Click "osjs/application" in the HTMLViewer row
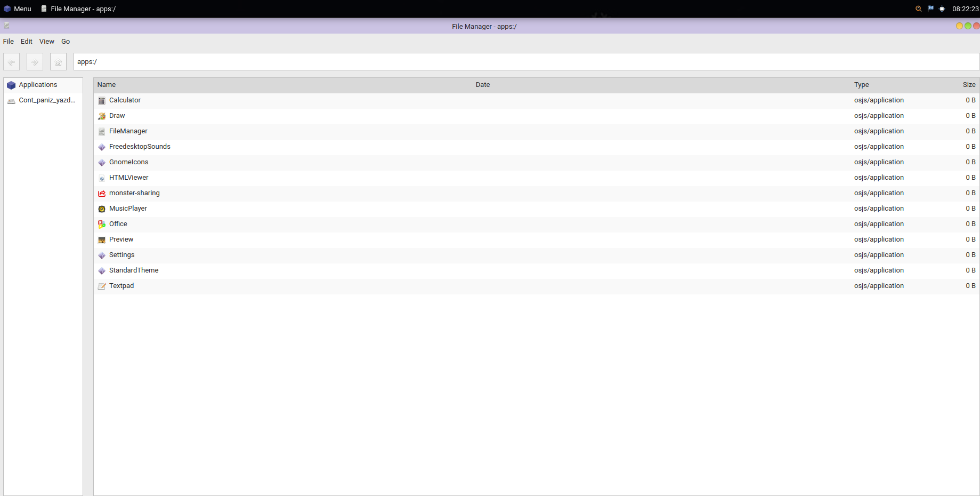This screenshot has height=496, width=980. [879, 178]
